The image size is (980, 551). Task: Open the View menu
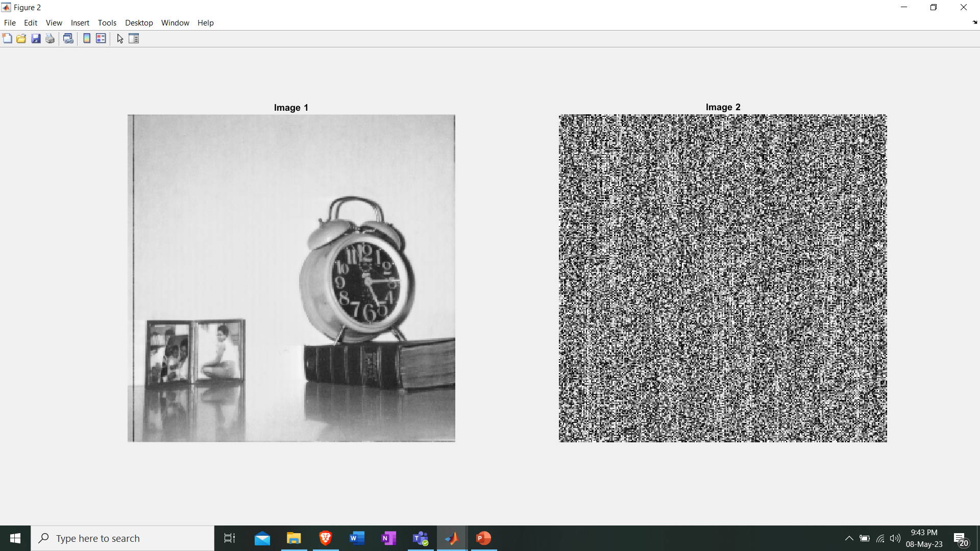(x=54, y=22)
